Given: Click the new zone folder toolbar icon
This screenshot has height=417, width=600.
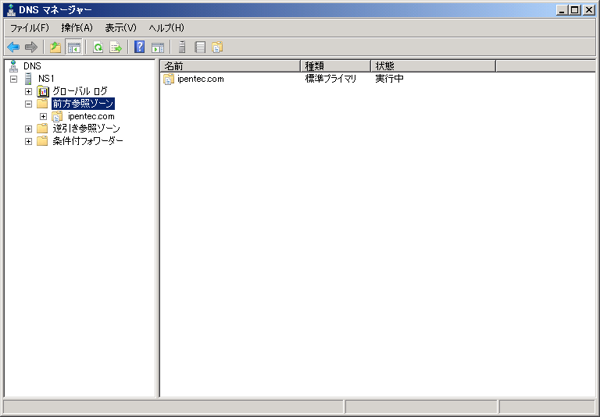Looking at the screenshot, I should 217,47.
